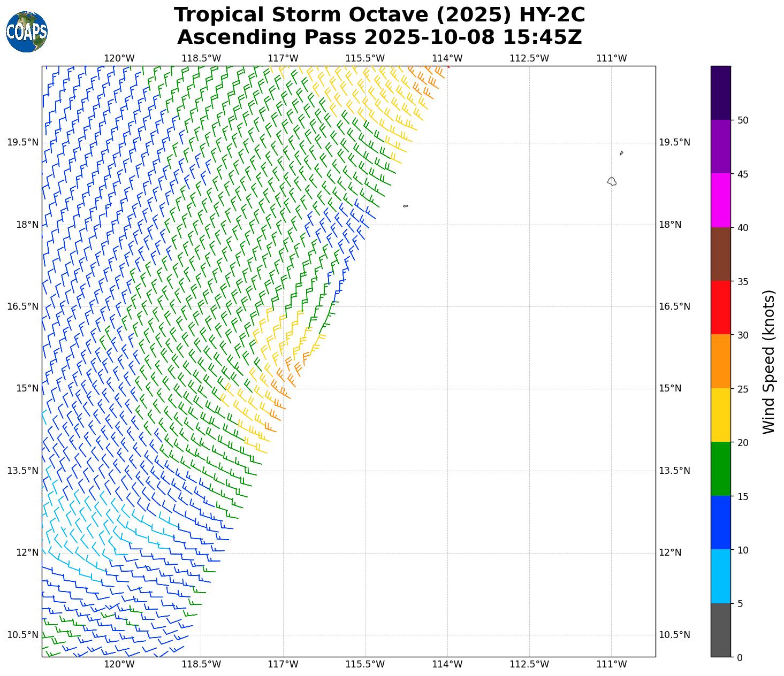The image size is (784, 676).
Task: Select the cyan 5–10 knot colorbar segment
Action: coord(720,576)
